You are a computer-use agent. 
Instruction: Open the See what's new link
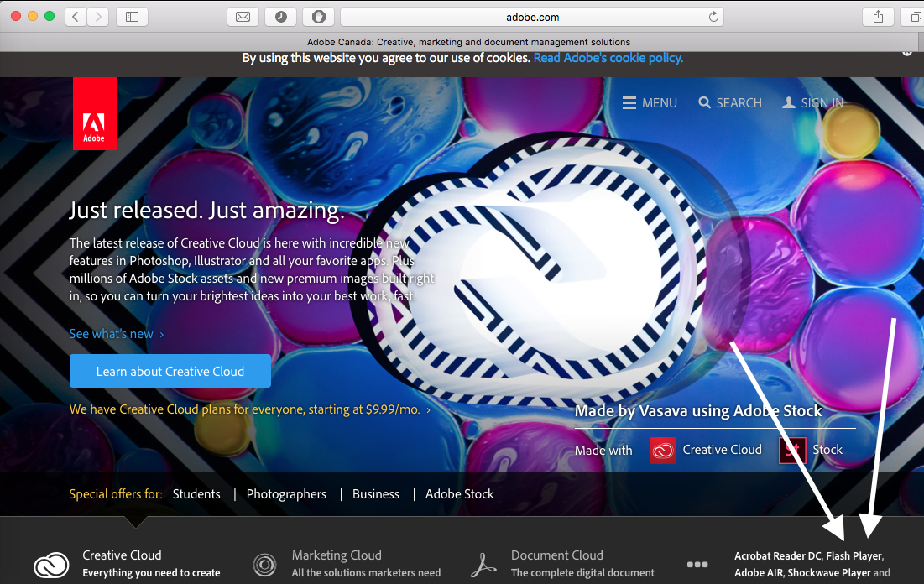117,334
